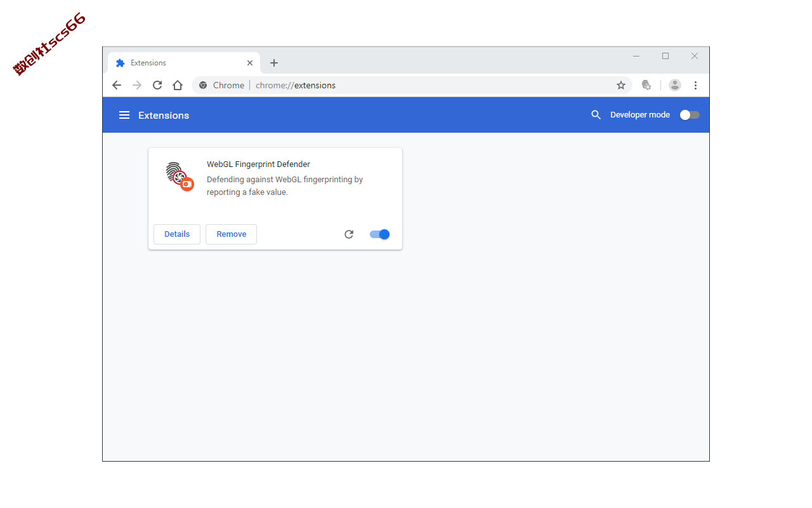Close the Chrome window
812x508 pixels.
pyautogui.click(x=695, y=56)
